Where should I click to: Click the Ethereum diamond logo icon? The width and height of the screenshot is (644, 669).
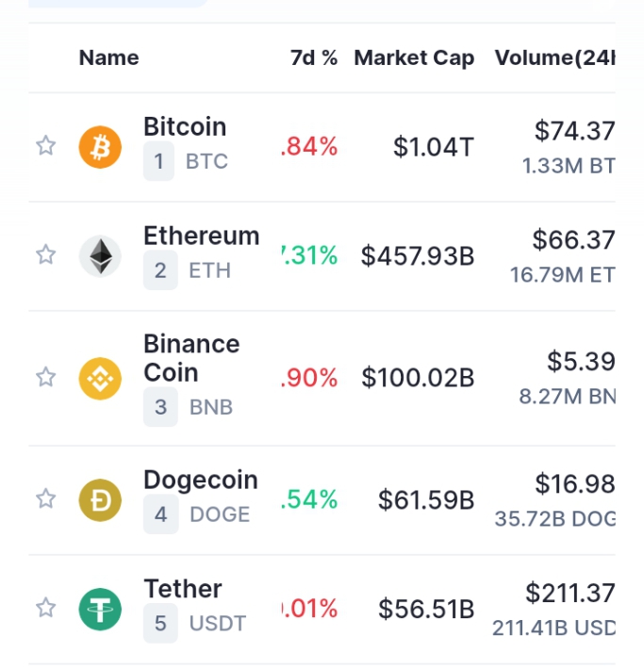(100, 256)
